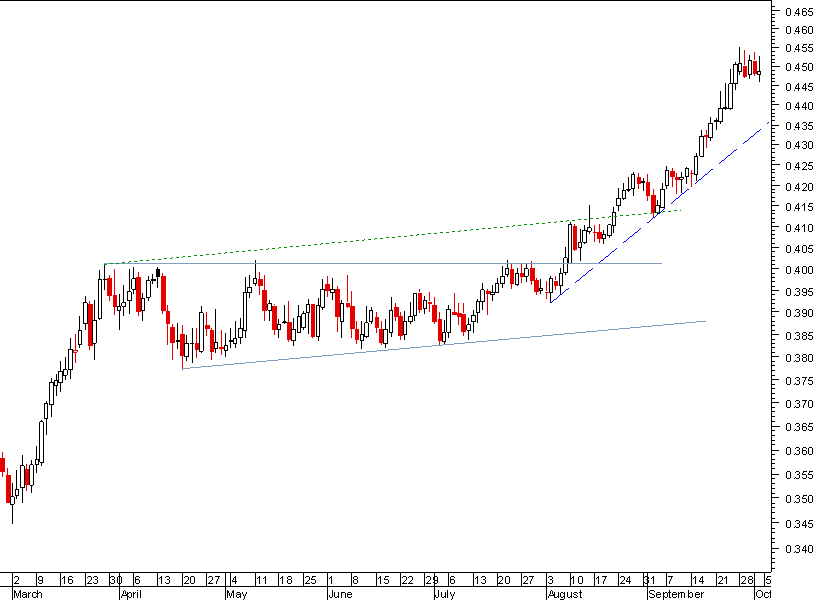This screenshot has width=817, height=600.
Task: Click the 0.395 price axis label
Action: click(799, 292)
